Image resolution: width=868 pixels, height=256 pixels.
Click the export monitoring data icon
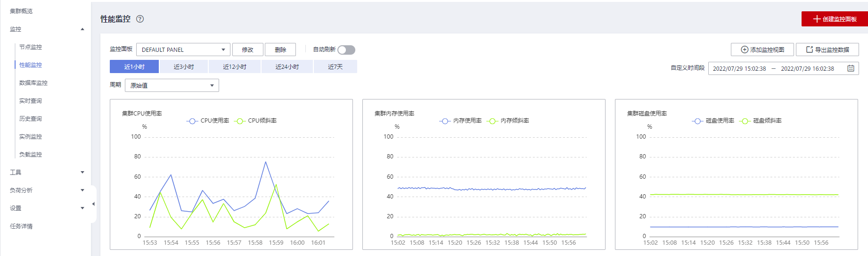pos(809,50)
